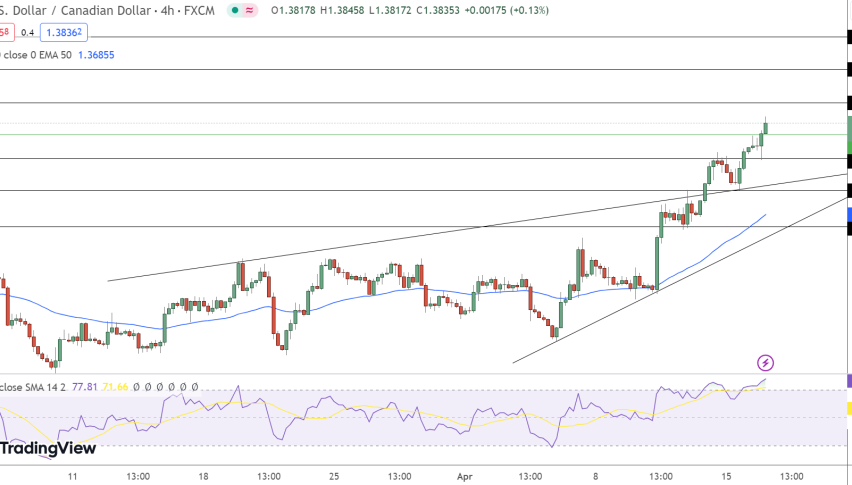Click the purple RSI label on price axis

[x=849, y=381]
